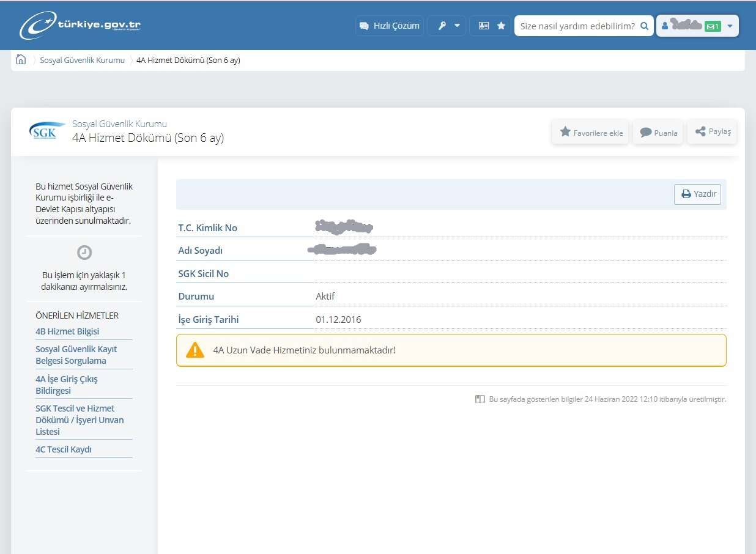
Task: Click the Paylaş share button
Action: (713, 132)
